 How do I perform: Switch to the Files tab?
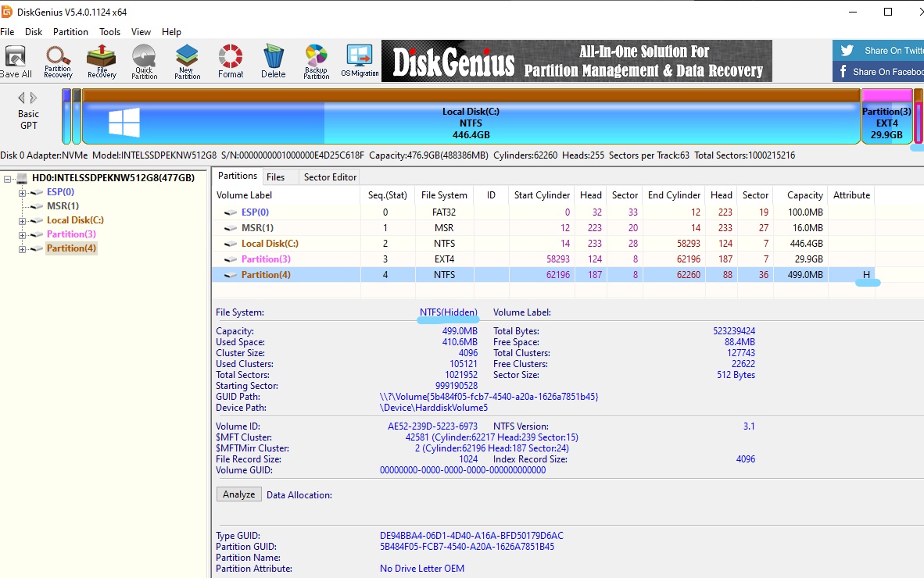click(275, 177)
